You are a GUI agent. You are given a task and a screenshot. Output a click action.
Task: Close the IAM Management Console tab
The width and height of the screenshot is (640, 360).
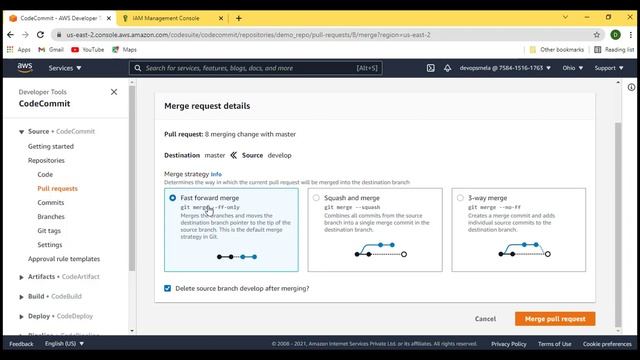221,18
